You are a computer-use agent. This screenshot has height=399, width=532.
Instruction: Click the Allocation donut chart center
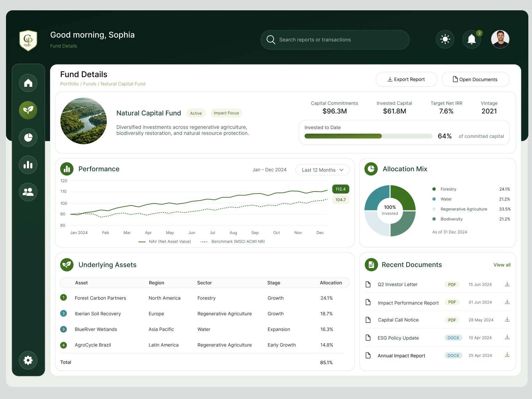pyautogui.click(x=390, y=210)
